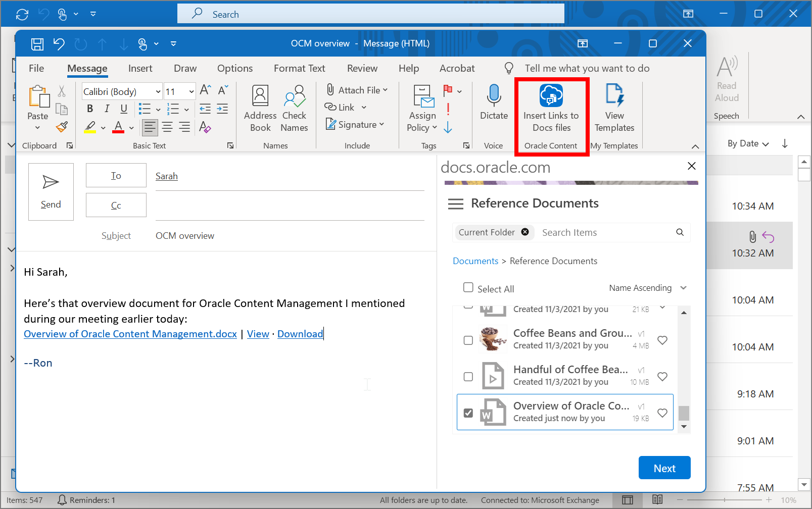Click the Next button
The width and height of the screenshot is (812, 509).
click(664, 468)
